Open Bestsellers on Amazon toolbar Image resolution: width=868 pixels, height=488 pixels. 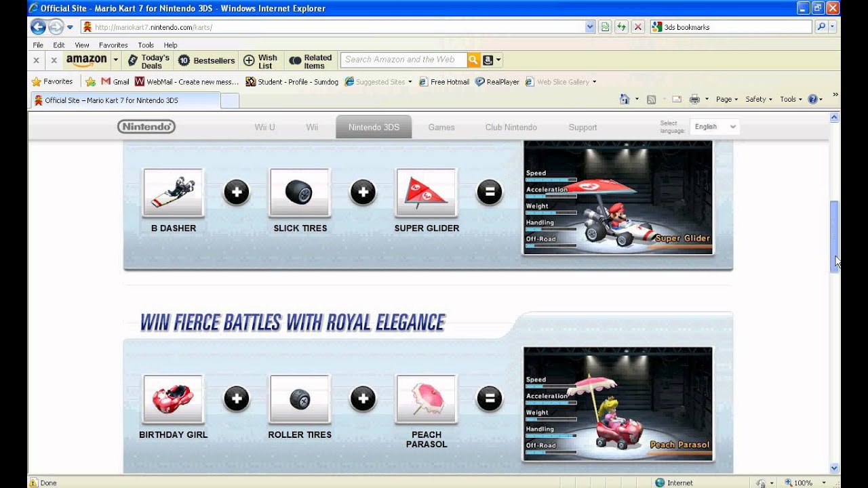(x=207, y=60)
